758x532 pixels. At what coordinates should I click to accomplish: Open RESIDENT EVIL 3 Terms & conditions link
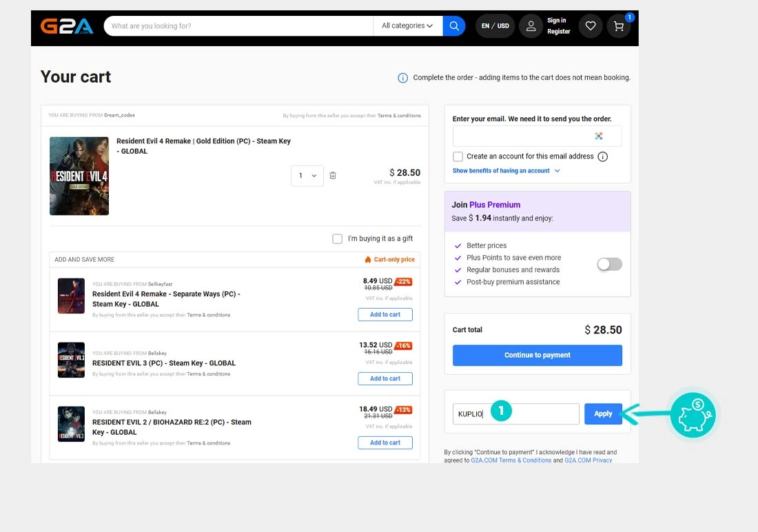coord(208,374)
